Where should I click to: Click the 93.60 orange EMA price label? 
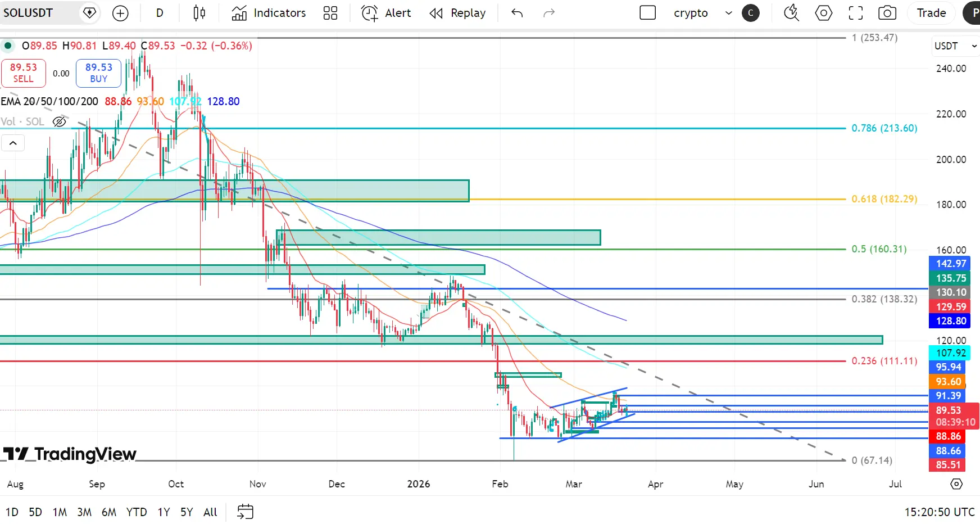pyautogui.click(x=948, y=382)
